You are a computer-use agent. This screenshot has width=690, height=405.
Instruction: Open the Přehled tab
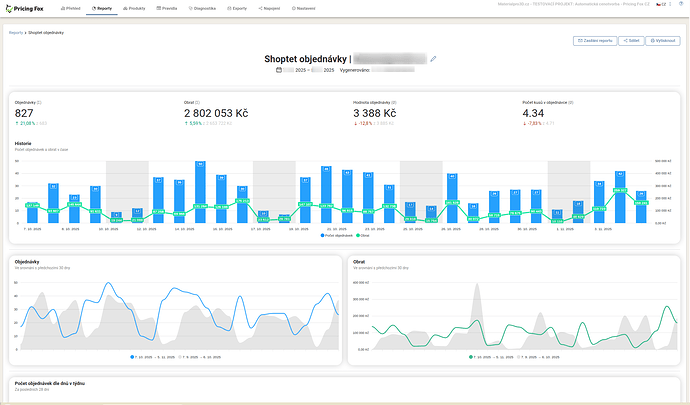(x=71, y=8)
